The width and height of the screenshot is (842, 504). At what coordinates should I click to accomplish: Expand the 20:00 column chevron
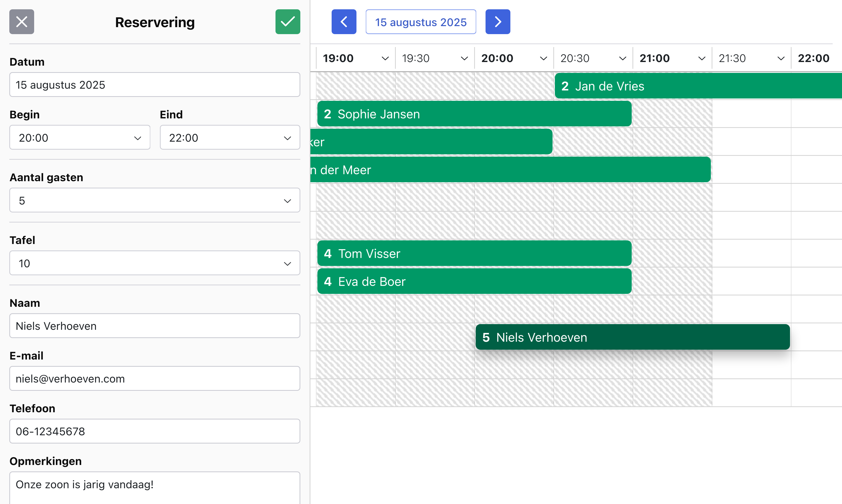(x=543, y=58)
